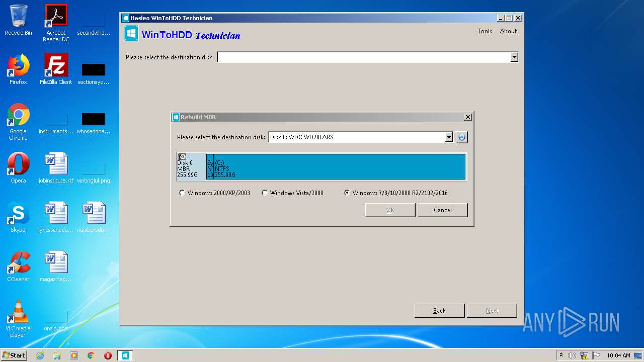This screenshot has height=362, width=644.
Task: Click the Disk 0 MBR info panel
Action: pos(191,166)
